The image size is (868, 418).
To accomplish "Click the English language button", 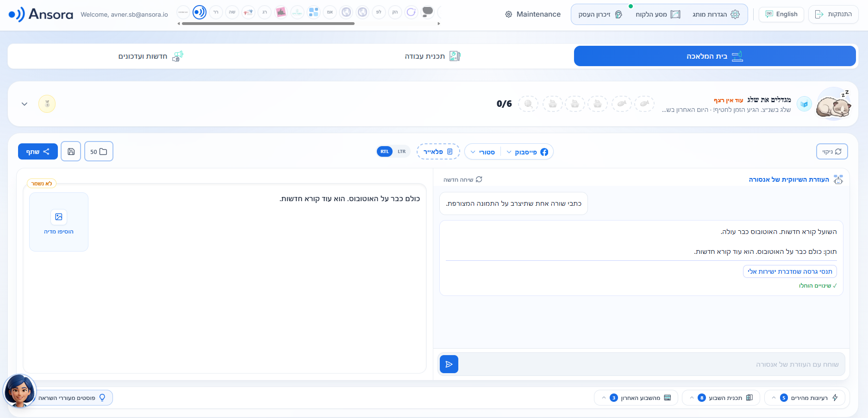I will click(x=781, y=14).
